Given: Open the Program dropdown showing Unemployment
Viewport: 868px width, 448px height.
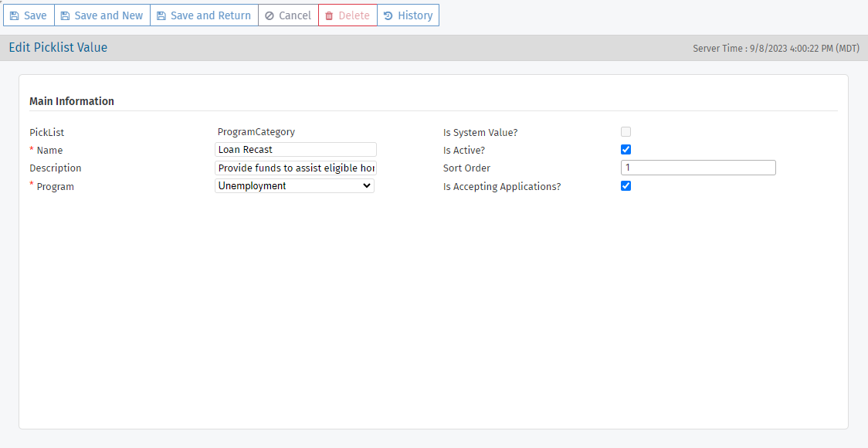Looking at the screenshot, I should pyautogui.click(x=293, y=185).
